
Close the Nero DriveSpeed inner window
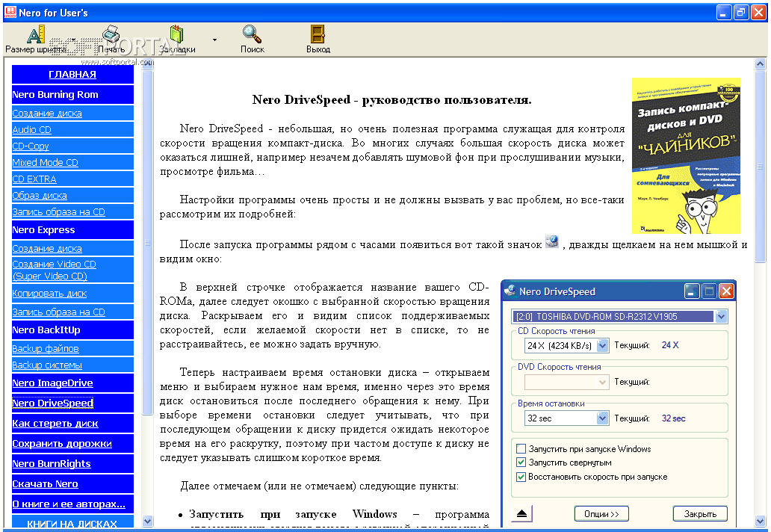[727, 291]
